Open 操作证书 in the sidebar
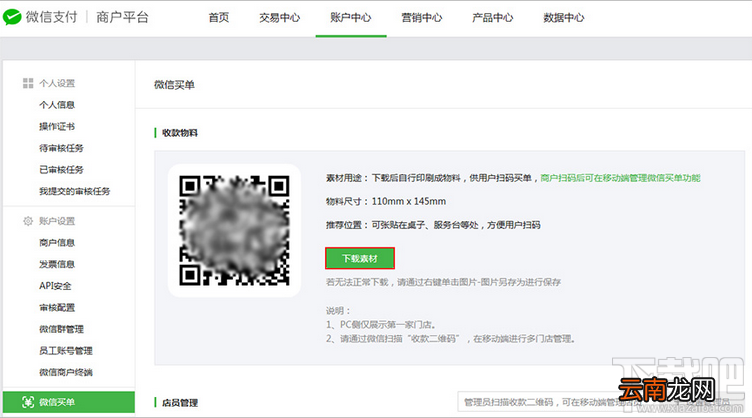 (x=57, y=127)
